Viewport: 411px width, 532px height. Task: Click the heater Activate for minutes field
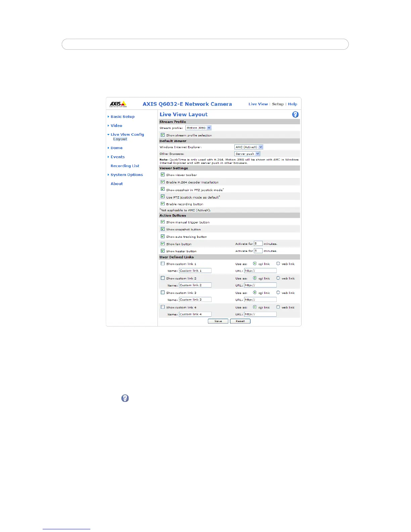click(258, 251)
